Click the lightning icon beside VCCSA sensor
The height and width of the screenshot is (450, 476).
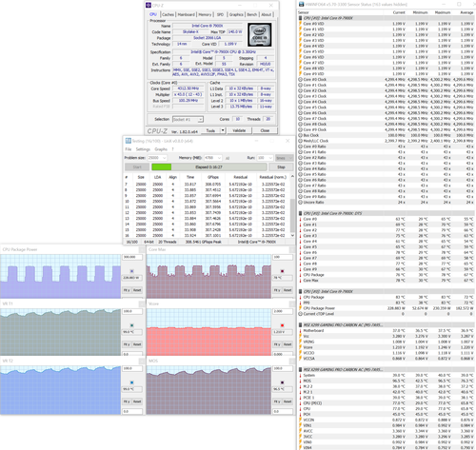(300, 359)
